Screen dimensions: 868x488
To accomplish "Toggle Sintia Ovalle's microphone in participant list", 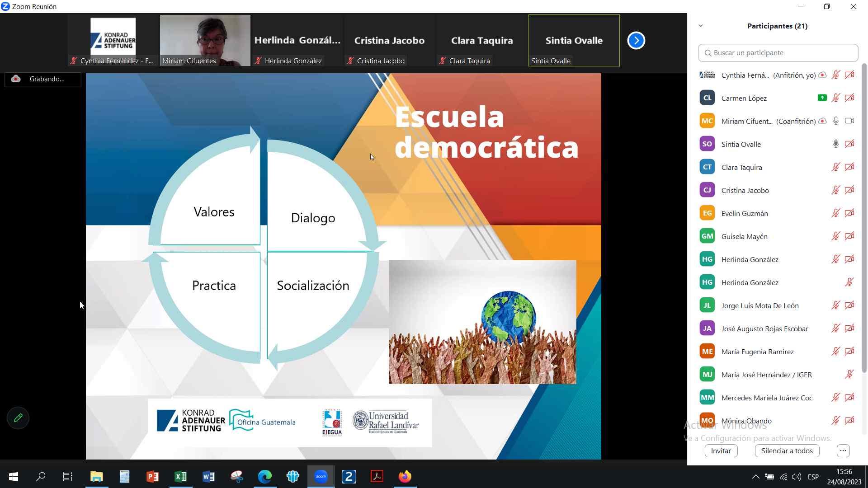I will (x=835, y=144).
